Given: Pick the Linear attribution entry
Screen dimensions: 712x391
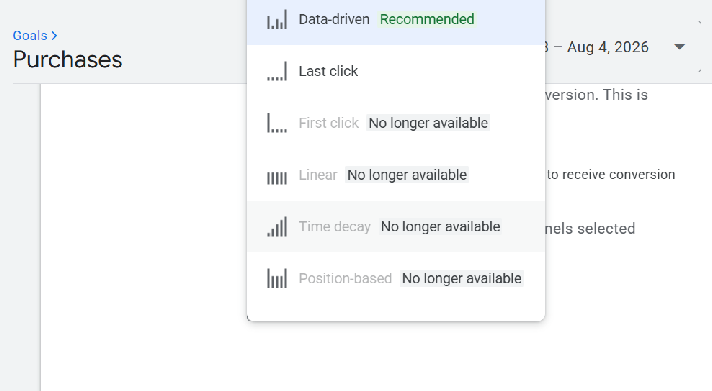Looking at the screenshot, I should 396,175.
